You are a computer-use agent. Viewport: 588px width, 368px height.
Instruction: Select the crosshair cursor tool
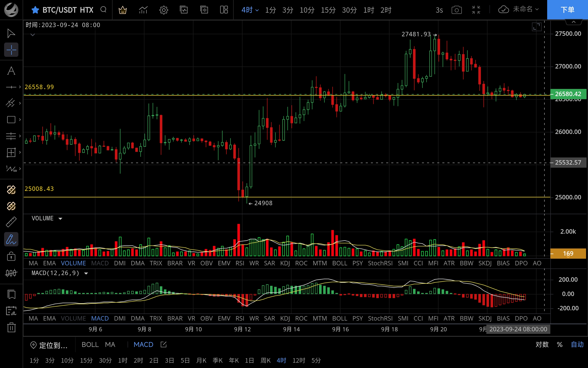pos(11,50)
